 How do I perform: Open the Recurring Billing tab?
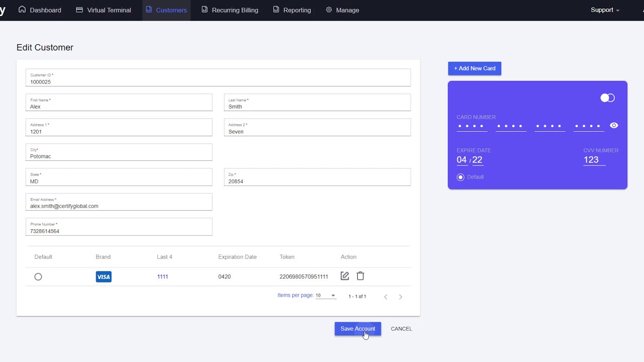point(230,10)
